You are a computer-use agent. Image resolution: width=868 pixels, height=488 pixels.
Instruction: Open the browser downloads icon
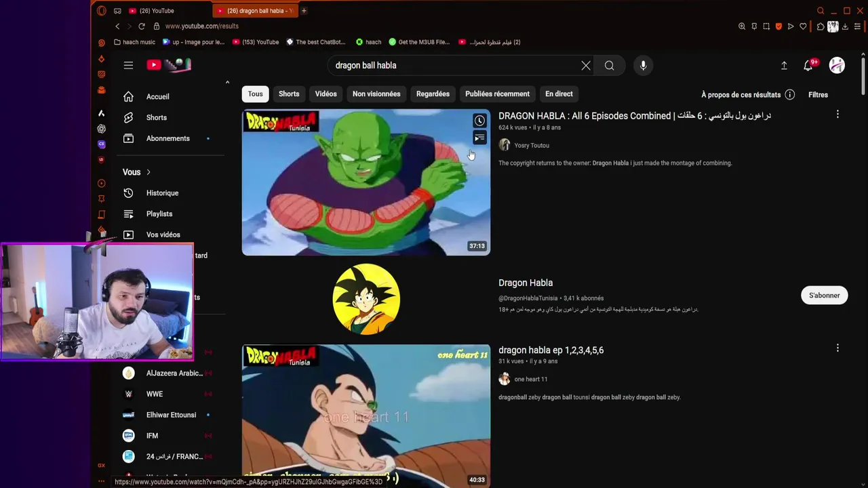tap(846, 26)
